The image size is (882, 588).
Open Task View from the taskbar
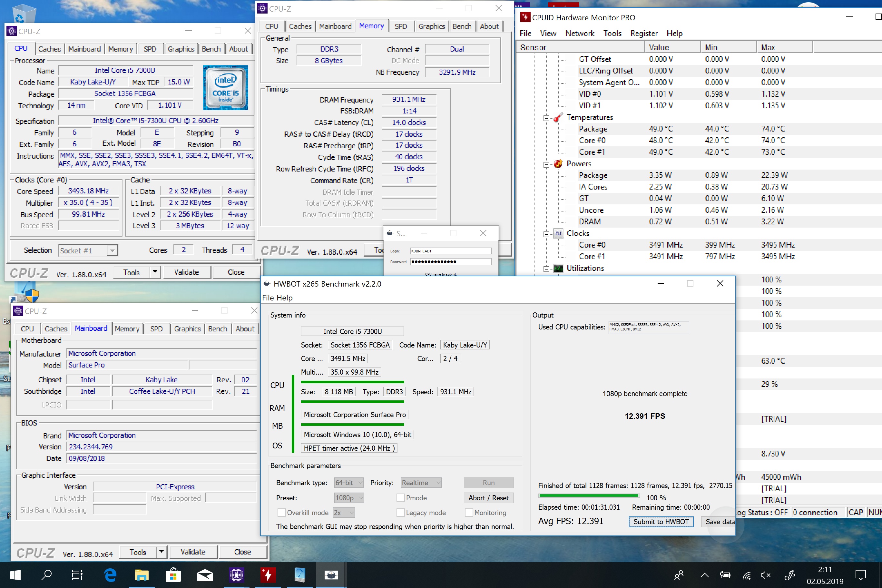pyautogui.click(x=77, y=575)
